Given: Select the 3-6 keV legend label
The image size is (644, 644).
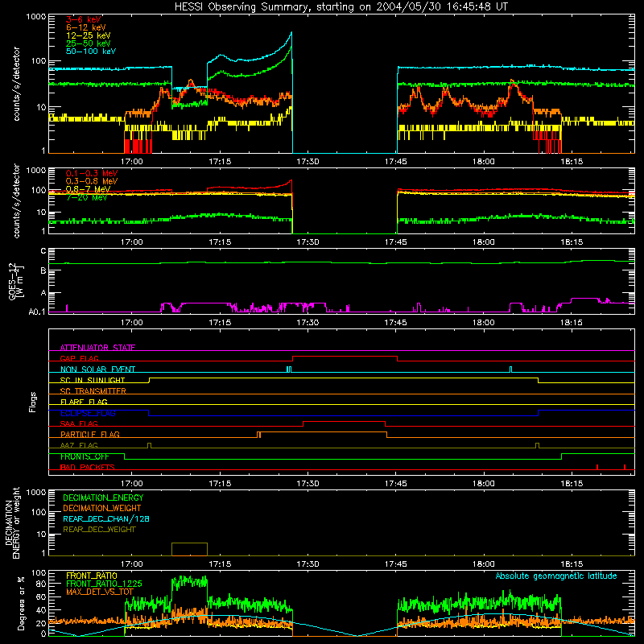Looking at the screenshot, I should pyautogui.click(x=84, y=19).
